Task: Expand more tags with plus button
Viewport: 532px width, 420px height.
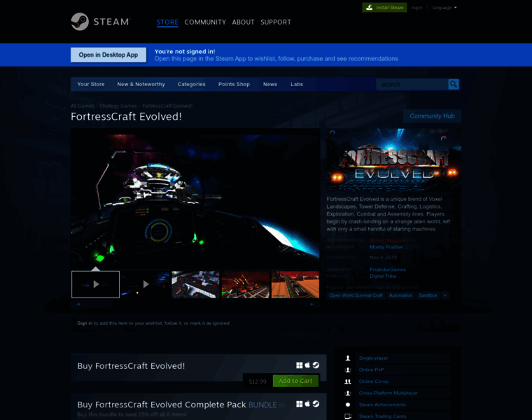Action: click(444, 295)
